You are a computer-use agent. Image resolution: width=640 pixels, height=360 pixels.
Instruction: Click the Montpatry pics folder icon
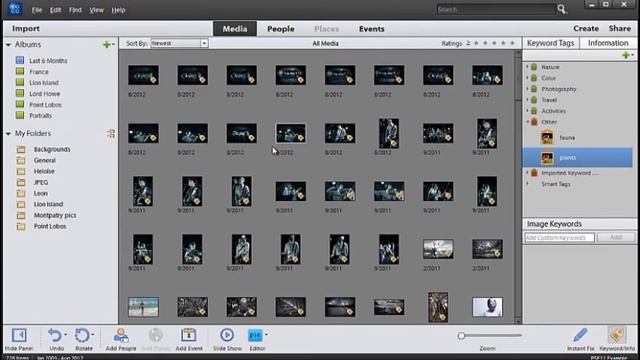click(x=21, y=215)
